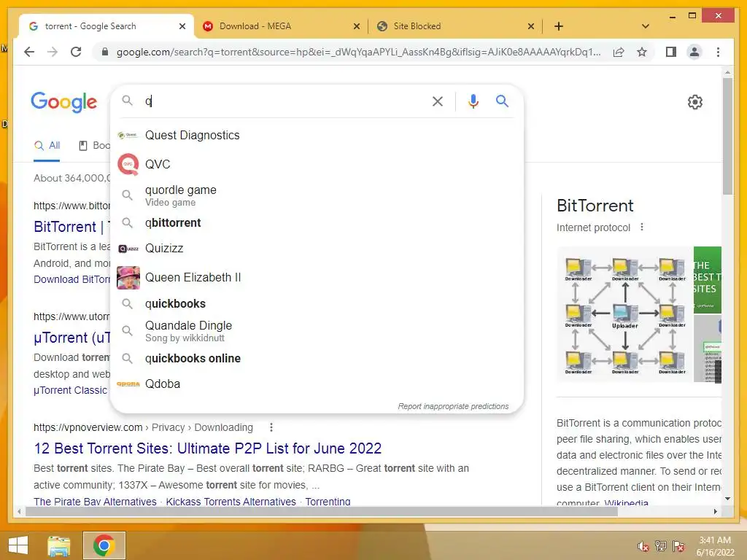Open the Torrenting sublink
Screen dimensions: 747x560
[328, 502]
